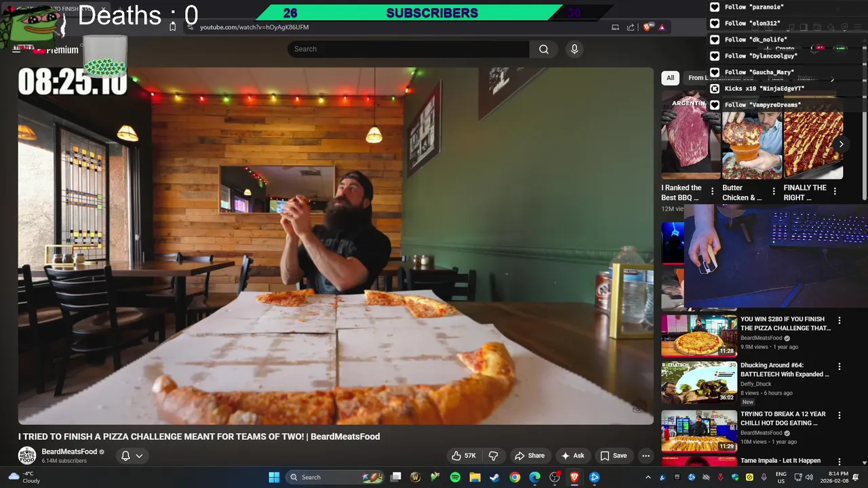Open Task View on the taskbar

pos(396,477)
